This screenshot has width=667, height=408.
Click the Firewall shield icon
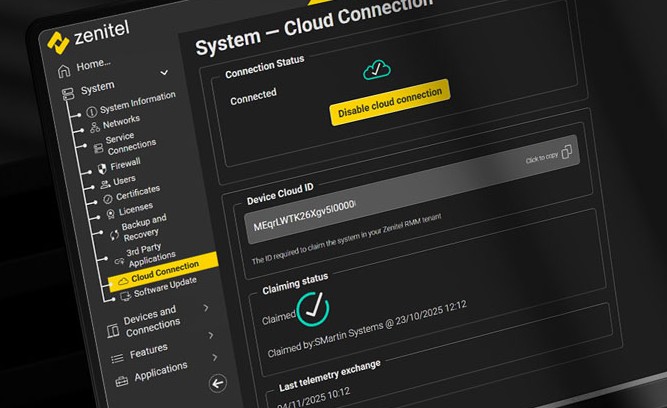[102, 169]
